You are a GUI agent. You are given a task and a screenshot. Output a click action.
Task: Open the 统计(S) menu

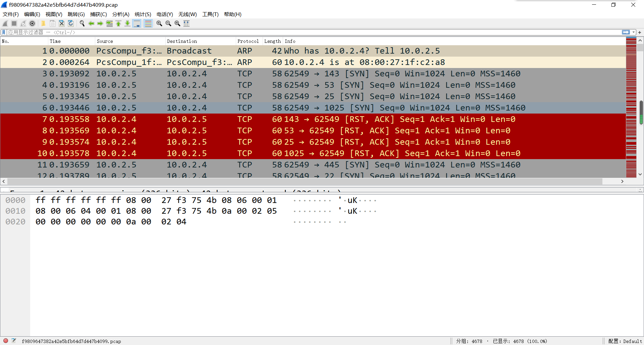(x=143, y=14)
